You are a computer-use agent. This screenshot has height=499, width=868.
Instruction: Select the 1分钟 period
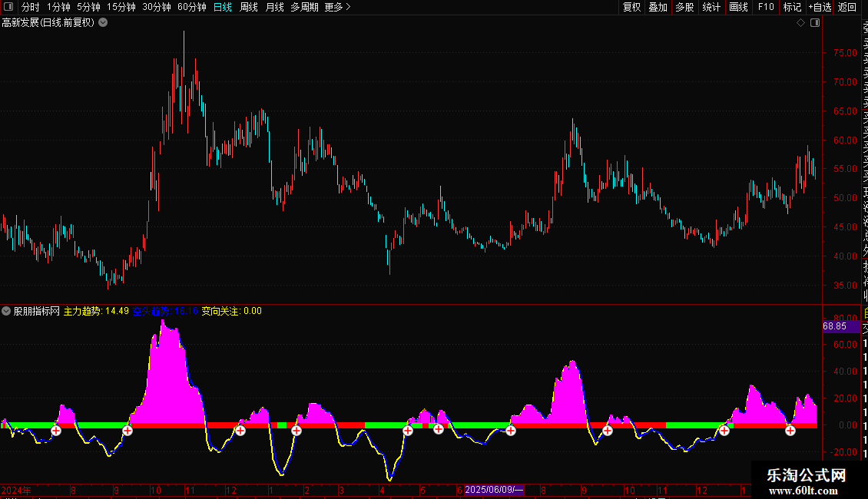coord(58,7)
